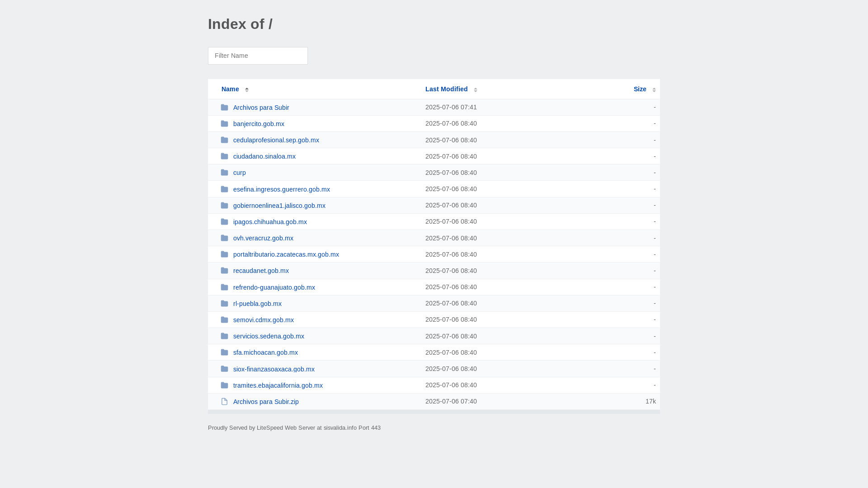Open the Archivos para Subir folder
This screenshot has height=488, width=868.
point(261,108)
